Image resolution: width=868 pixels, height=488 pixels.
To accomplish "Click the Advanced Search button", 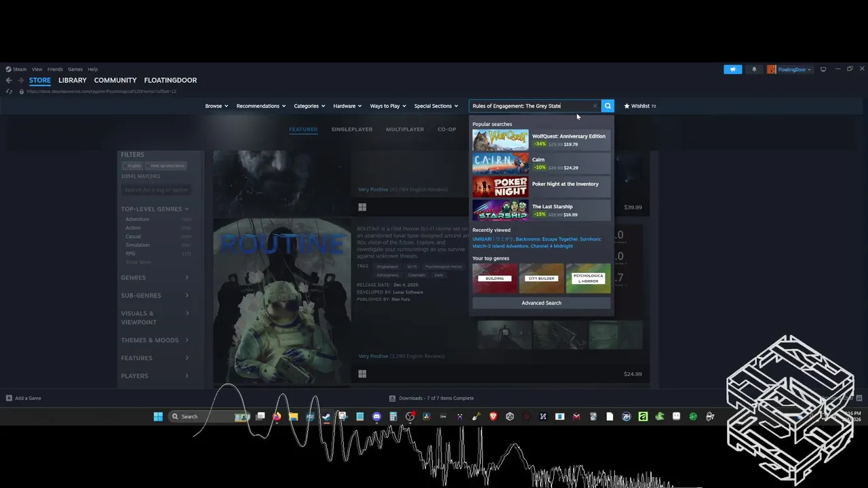I will point(541,303).
